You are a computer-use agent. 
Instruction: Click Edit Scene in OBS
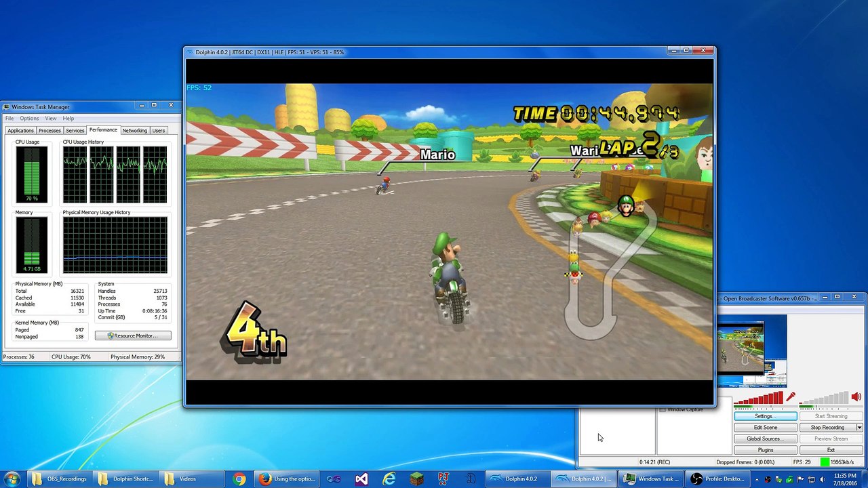[765, 428]
